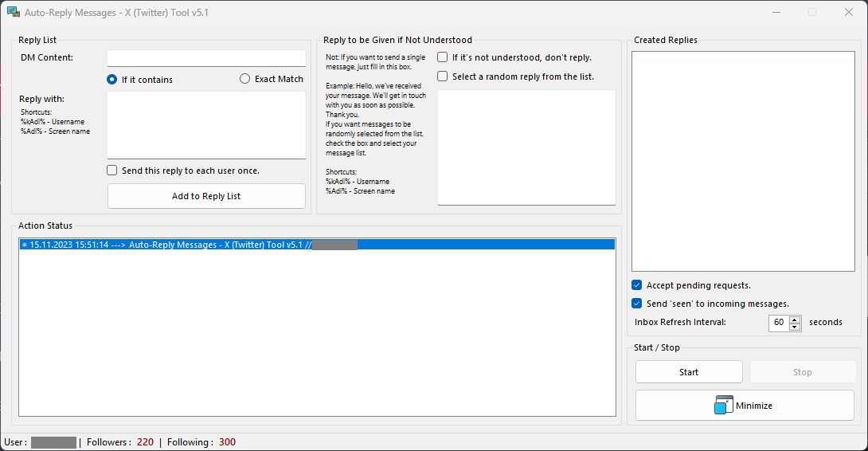Click the Followers count 220
This screenshot has width=868, height=451.
(145, 442)
